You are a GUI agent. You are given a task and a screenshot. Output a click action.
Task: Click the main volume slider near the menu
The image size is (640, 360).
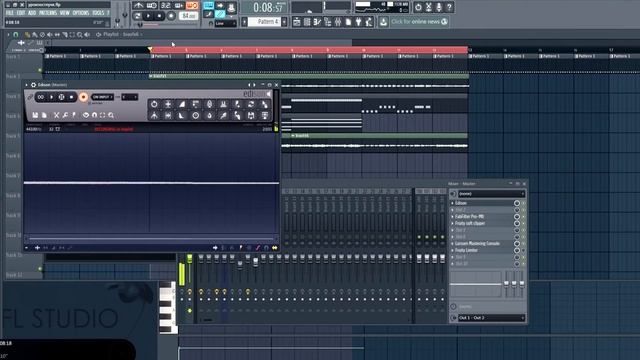pos(118,21)
